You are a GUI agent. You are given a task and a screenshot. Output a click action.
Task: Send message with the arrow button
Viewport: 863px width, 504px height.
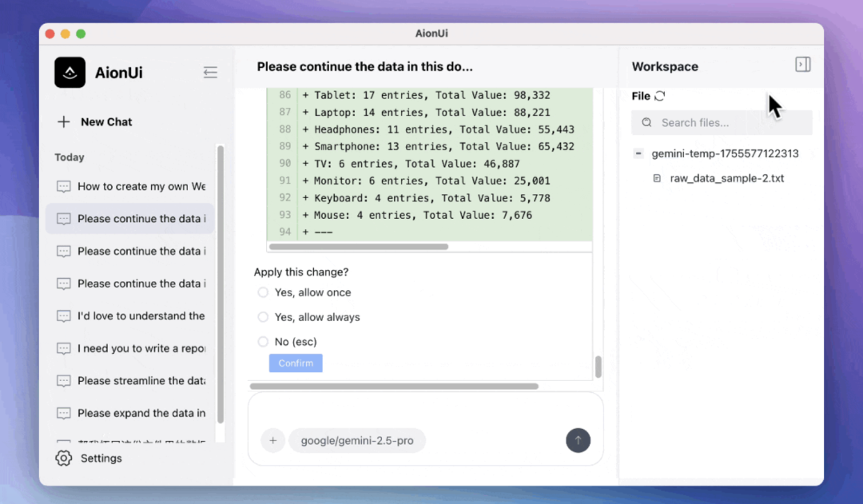578,440
